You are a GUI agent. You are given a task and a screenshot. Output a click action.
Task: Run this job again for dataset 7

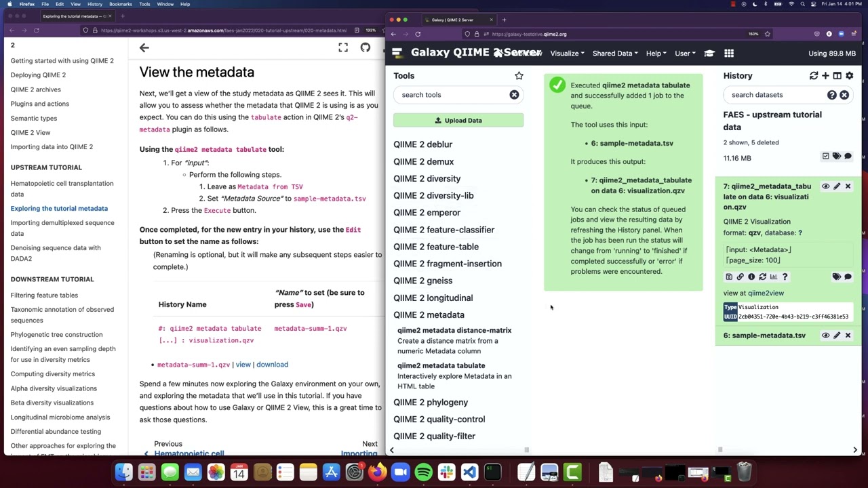(x=762, y=277)
